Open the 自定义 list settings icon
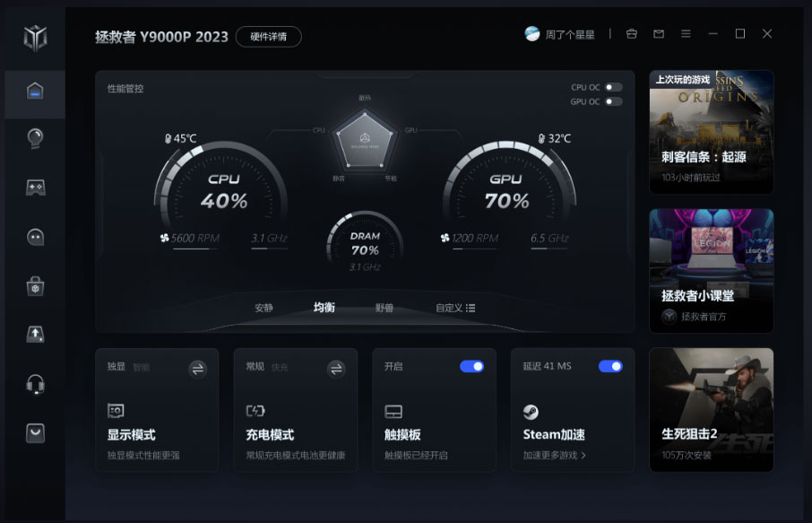The image size is (812, 523). pyautogui.click(x=471, y=308)
